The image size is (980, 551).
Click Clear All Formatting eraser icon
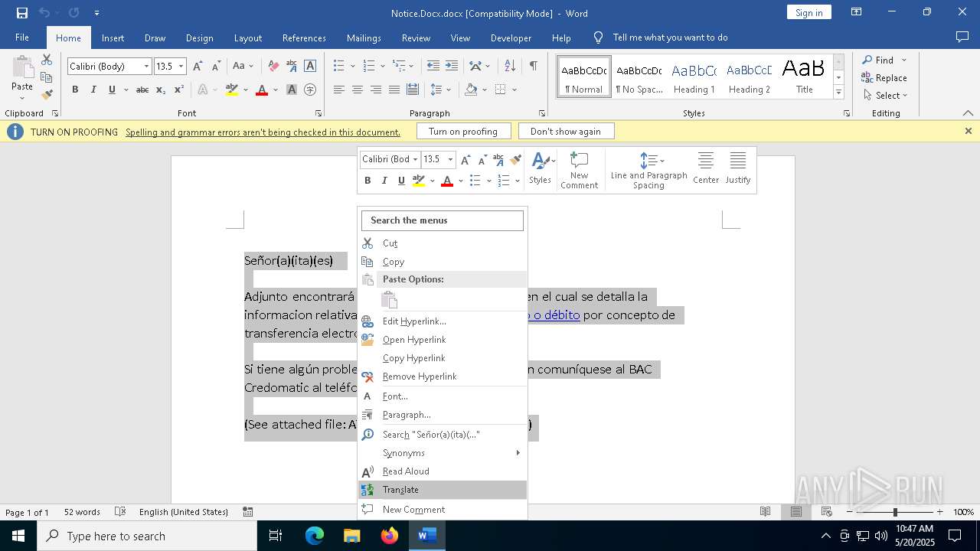pos(273,67)
